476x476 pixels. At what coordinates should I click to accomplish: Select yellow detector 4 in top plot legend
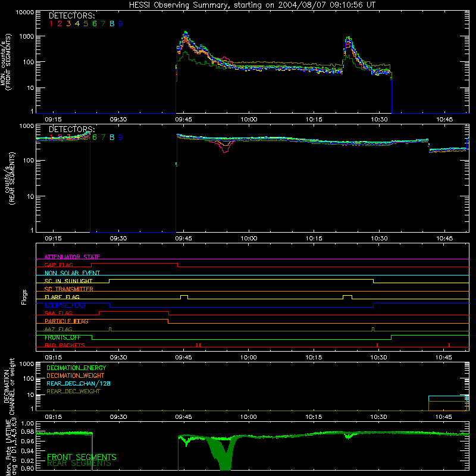point(77,24)
